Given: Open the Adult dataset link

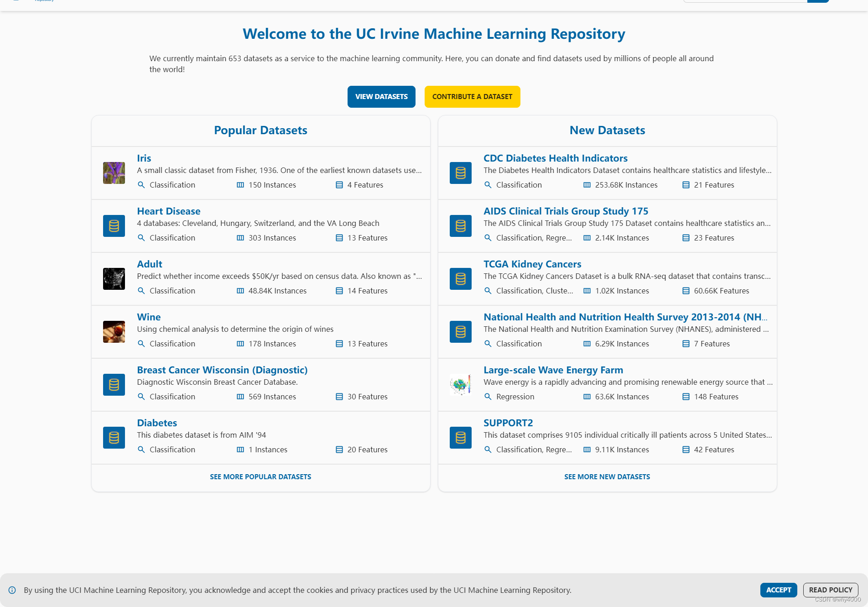Looking at the screenshot, I should click(x=150, y=264).
